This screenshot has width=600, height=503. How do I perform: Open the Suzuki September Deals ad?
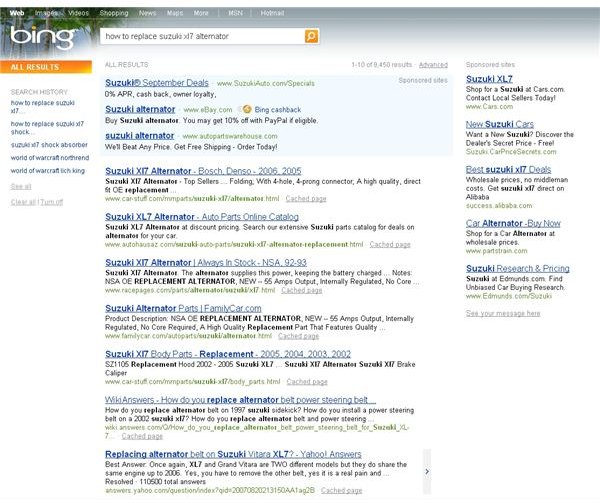157,83
